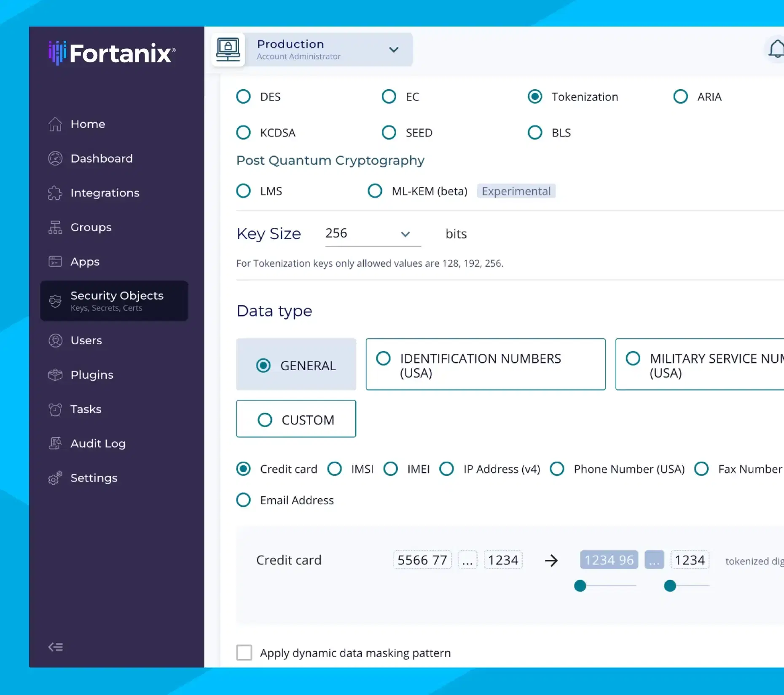Select the SEED radio button
Screen dimensions: 784x695
click(389, 132)
